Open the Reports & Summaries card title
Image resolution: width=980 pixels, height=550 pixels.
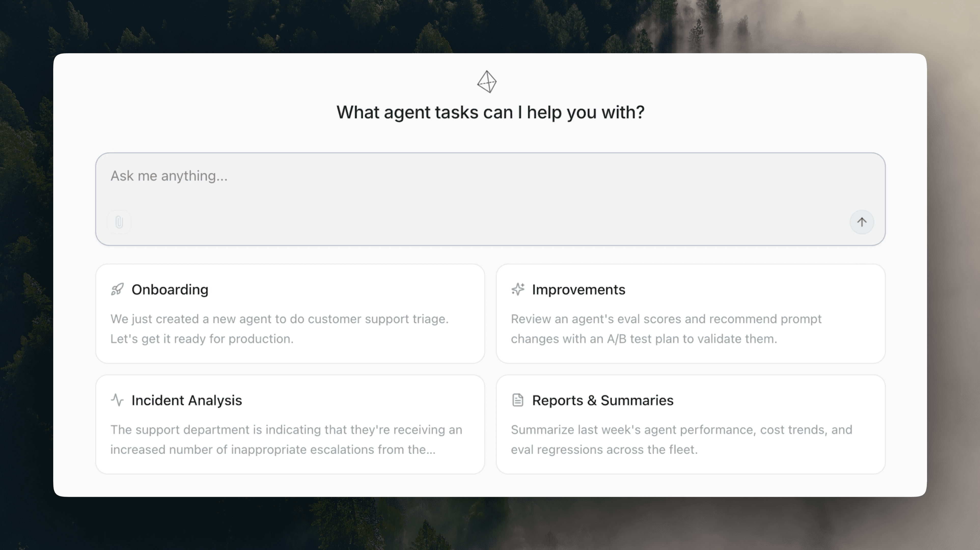(602, 401)
